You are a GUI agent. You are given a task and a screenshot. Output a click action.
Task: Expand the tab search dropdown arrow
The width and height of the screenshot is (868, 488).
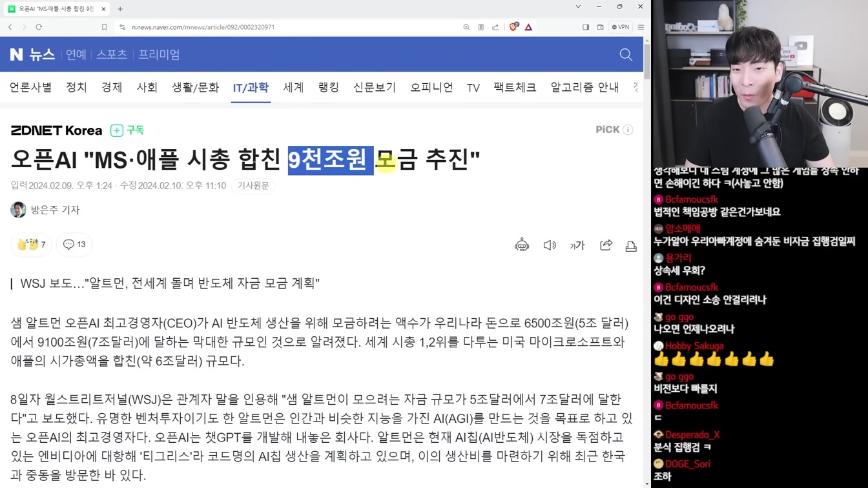(x=577, y=6)
